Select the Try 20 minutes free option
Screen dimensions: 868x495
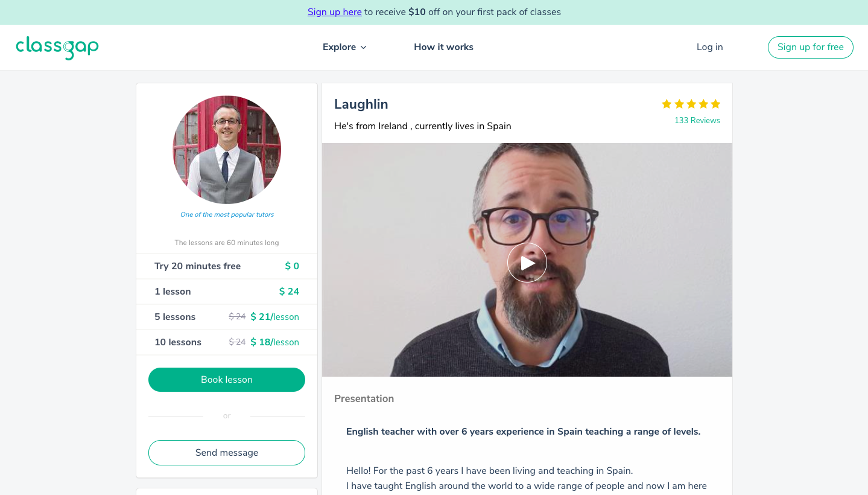click(x=227, y=266)
